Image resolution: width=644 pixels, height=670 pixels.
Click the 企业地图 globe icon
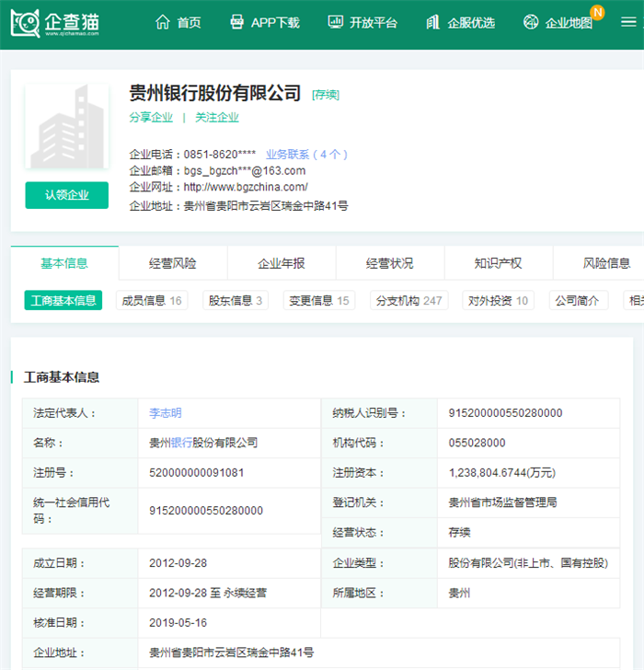click(x=531, y=22)
